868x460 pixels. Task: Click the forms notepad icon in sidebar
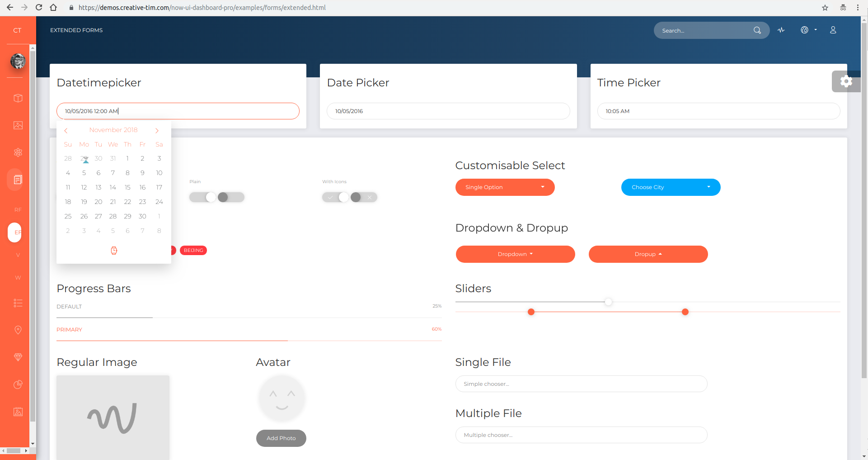pyautogui.click(x=18, y=180)
